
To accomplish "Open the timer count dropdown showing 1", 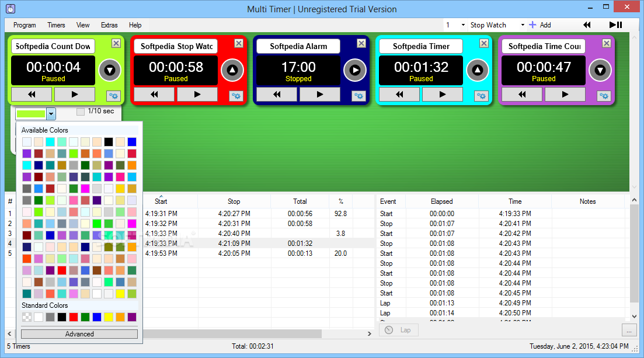I will tap(463, 25).
